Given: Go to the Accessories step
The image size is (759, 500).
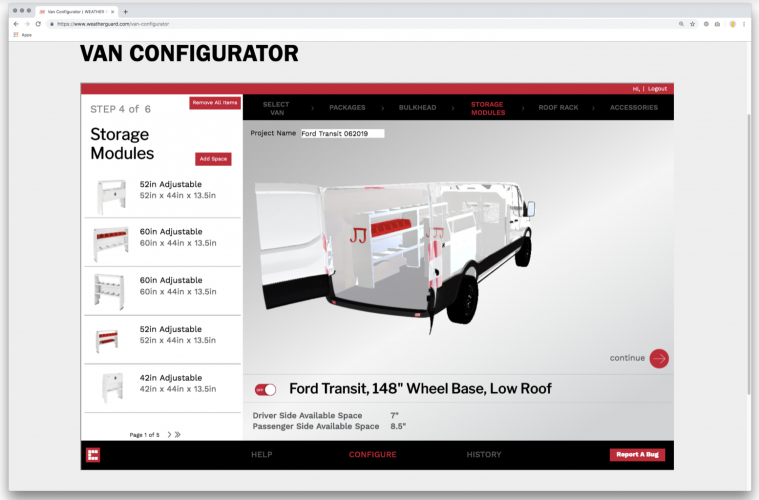Looking at the screenshot, I should pos(634,107).
